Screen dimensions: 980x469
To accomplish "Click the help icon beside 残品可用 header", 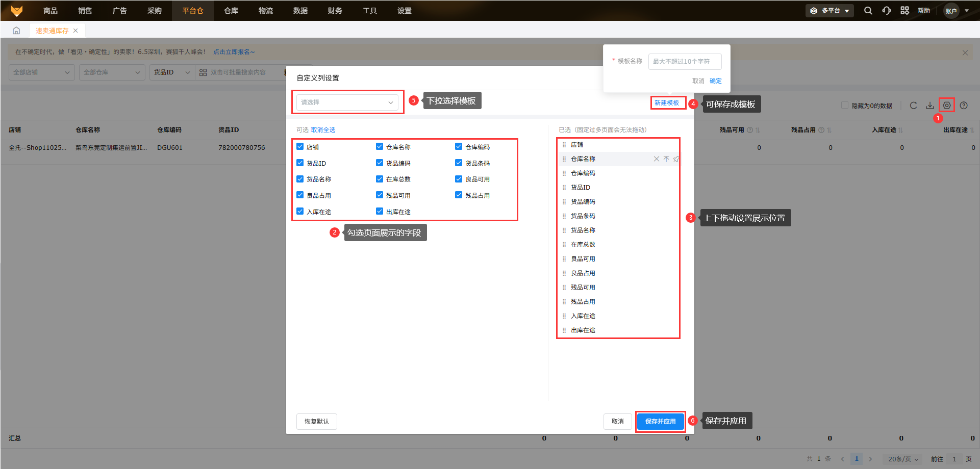I will pyautogui.click(x=750, y=130).
